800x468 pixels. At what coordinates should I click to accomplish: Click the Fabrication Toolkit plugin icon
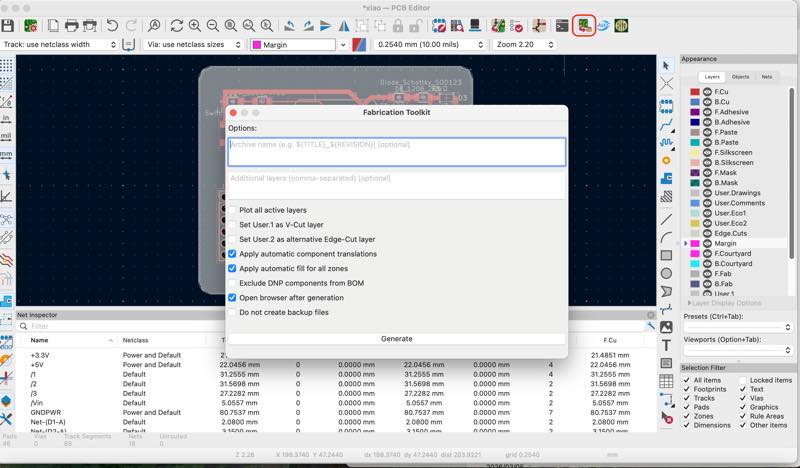(584, 26)
